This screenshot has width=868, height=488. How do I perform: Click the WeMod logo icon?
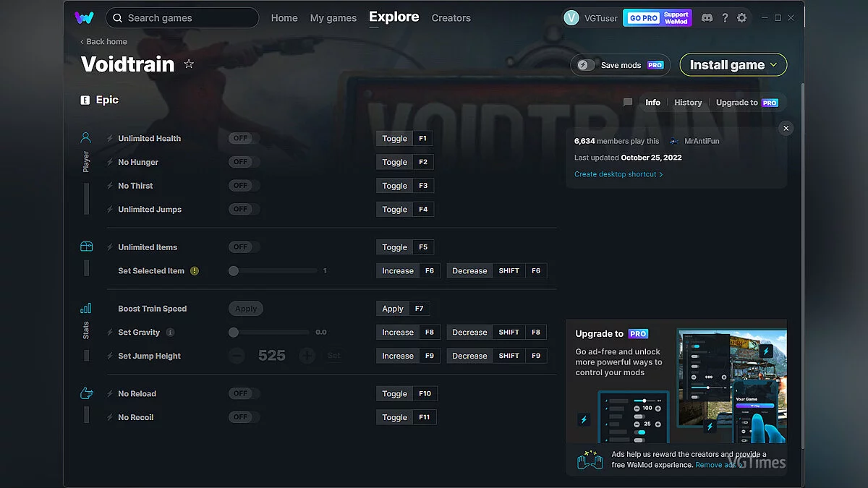coord(84,17)
